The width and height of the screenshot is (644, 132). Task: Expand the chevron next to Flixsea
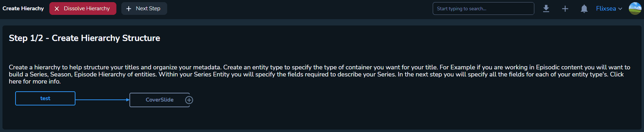620,9
